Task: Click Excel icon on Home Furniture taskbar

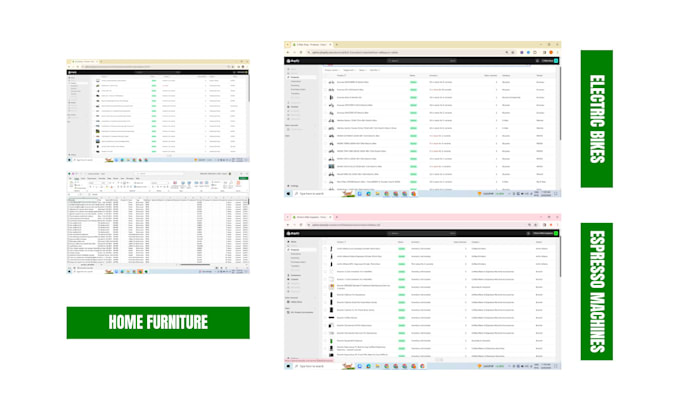Action: click(146, 272)
